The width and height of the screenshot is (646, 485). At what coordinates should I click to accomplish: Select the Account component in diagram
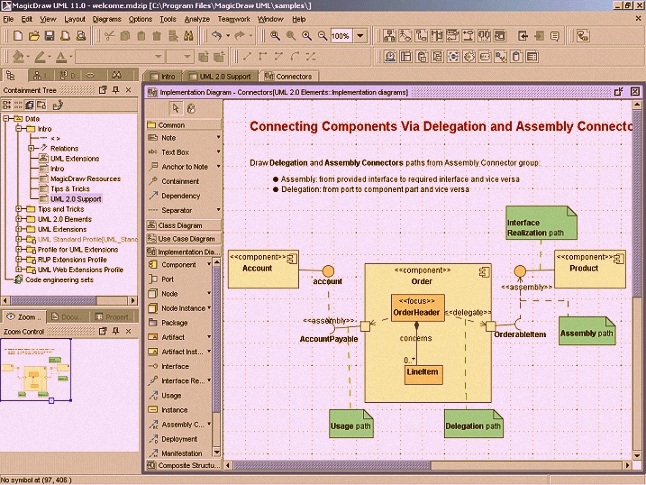click(x=263, y=269)
